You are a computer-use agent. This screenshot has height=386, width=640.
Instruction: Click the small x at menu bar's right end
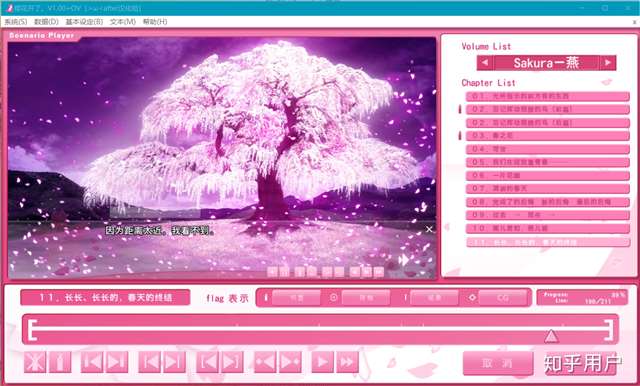635,22
